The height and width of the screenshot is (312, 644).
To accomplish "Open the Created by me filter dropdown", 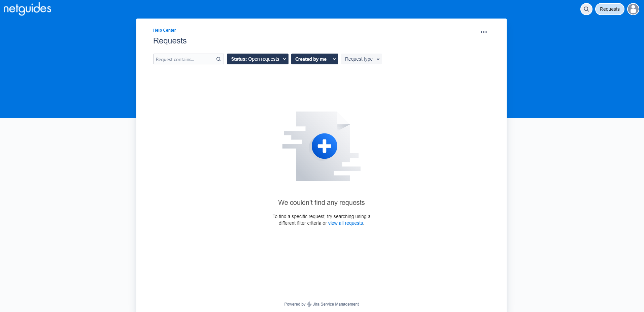I will tap(311, 59).
